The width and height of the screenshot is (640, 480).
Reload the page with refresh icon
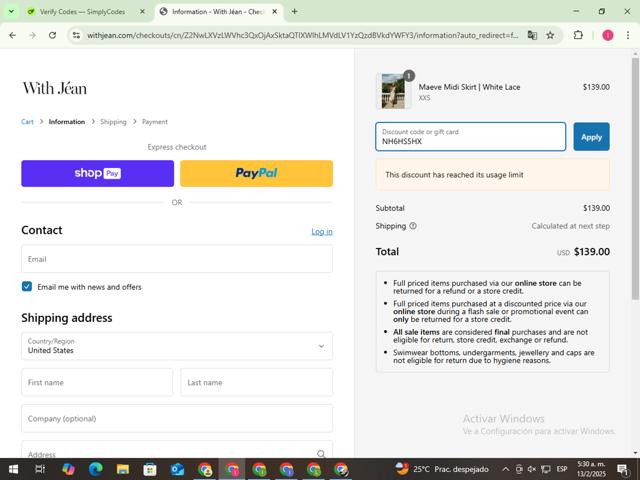tap(52, 35)
